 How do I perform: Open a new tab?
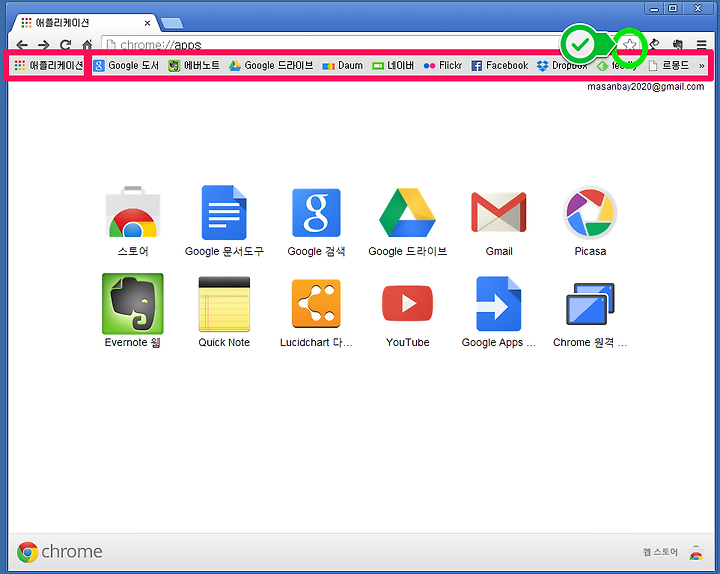[172, 23]
